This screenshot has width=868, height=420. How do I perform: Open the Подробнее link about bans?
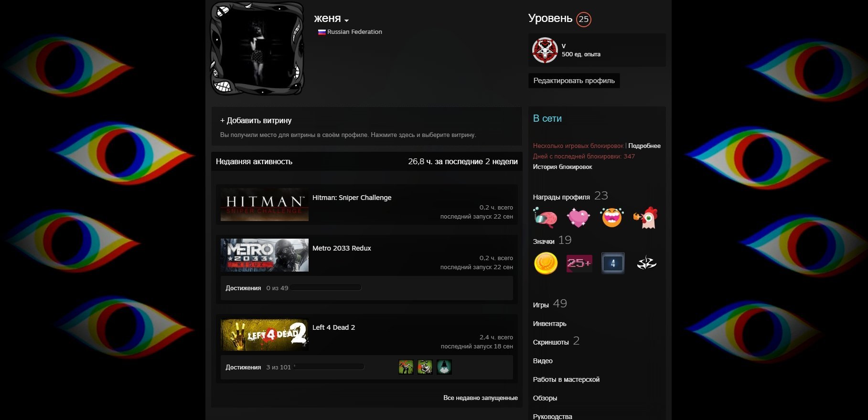tap(644, 146)
